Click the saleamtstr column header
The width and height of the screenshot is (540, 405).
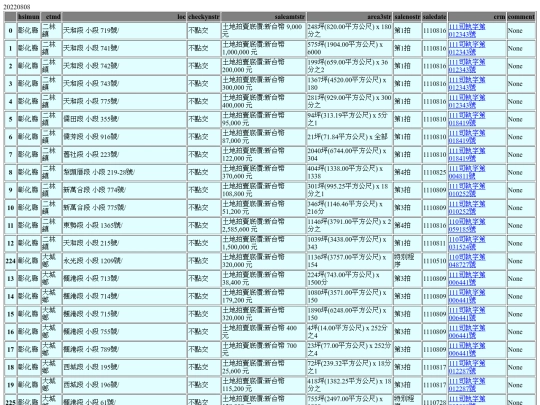[263, 17]
